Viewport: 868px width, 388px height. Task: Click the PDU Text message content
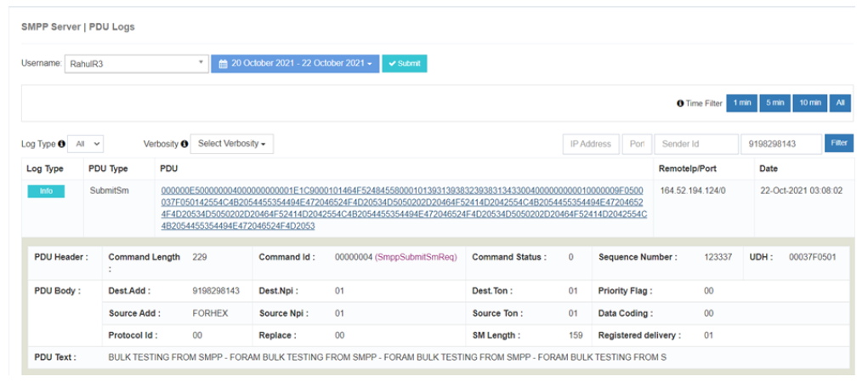(388, 357)
